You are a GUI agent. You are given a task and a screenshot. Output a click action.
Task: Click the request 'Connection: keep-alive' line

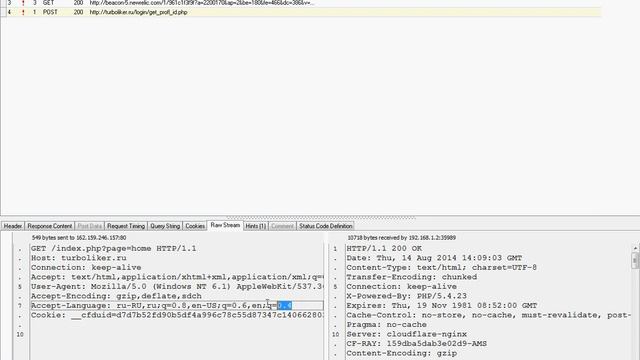(x=86, y=267)
